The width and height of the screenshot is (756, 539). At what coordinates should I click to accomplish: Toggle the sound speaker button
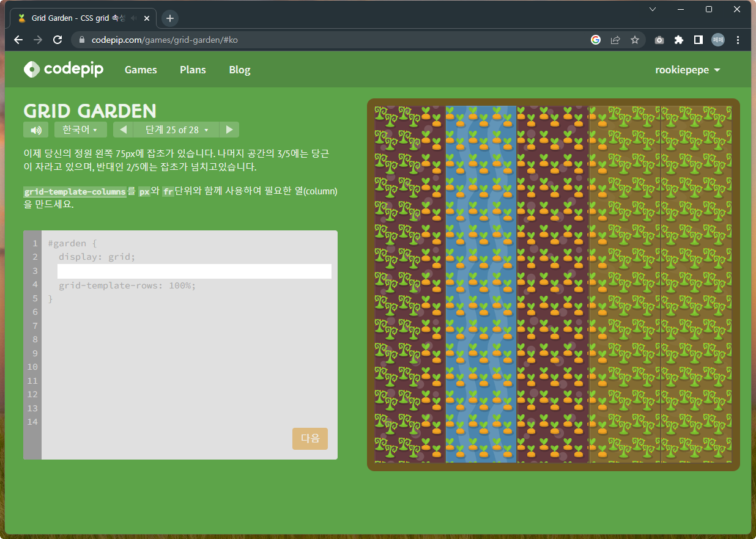click(35, 130)
